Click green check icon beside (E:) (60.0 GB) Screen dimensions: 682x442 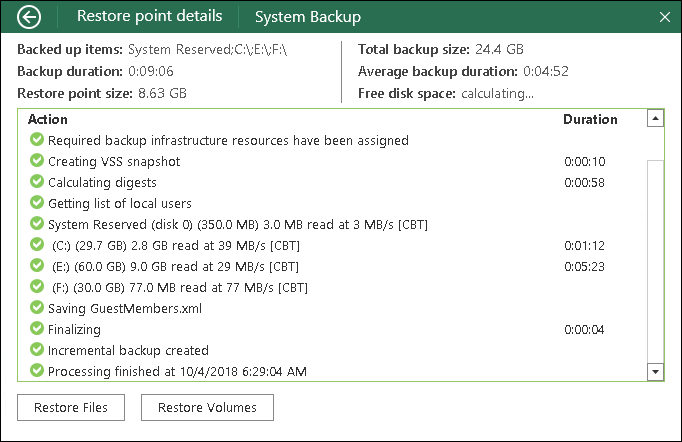coord(37,265)
